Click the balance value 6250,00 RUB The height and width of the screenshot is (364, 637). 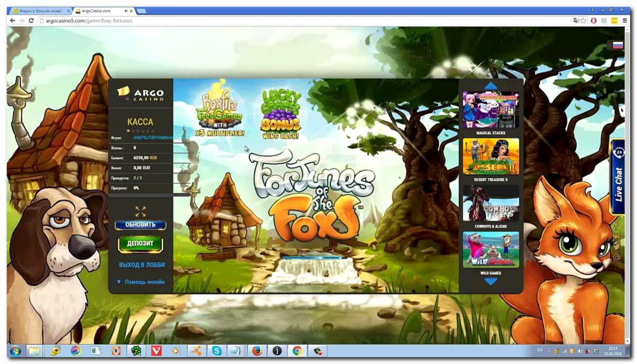coord(145,158)
